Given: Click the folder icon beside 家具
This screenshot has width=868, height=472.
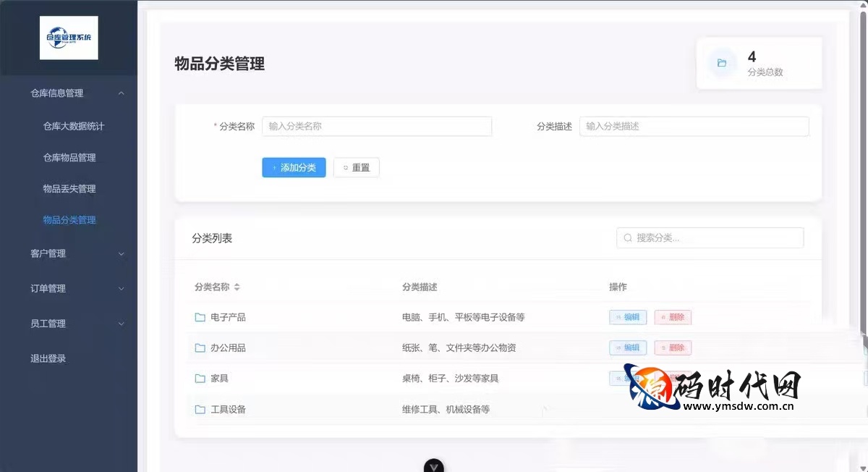Looking at the screenshot, I should tap(199, 378).
